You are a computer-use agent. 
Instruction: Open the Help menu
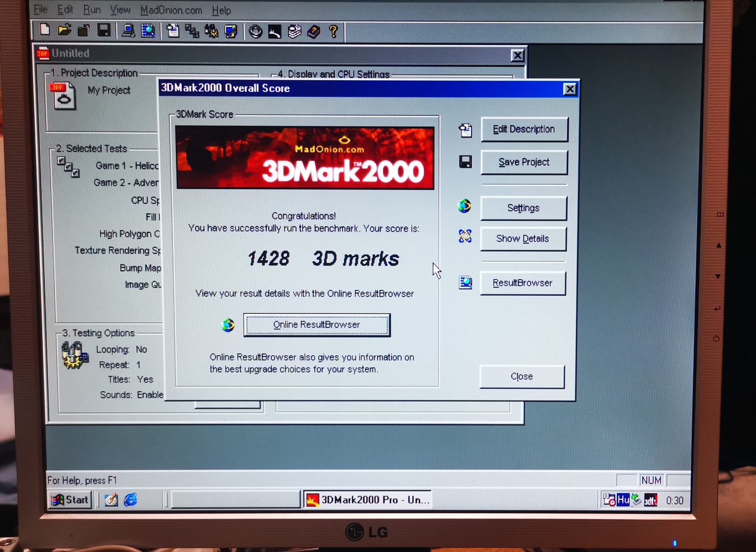[x=221, y=10]
